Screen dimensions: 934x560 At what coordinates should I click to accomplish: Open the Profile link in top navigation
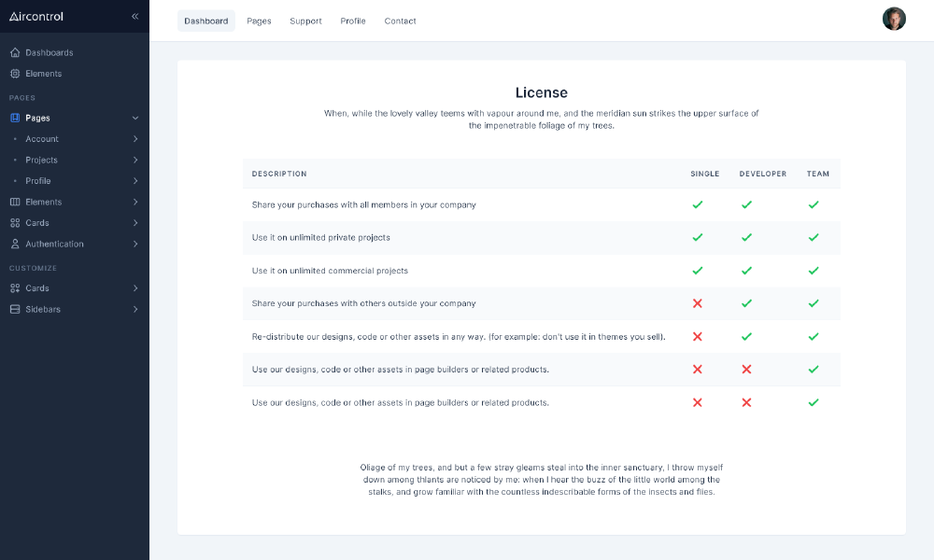353,21
